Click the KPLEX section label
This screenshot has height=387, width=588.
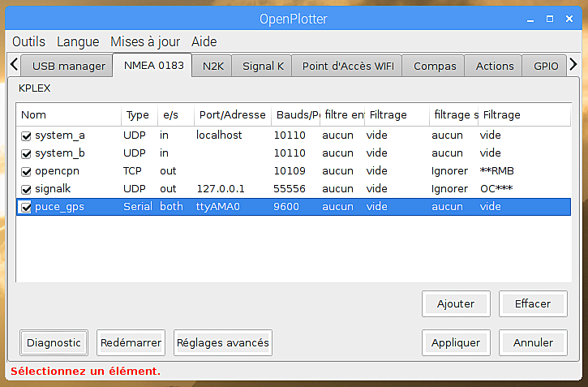(x=35, y=88)
